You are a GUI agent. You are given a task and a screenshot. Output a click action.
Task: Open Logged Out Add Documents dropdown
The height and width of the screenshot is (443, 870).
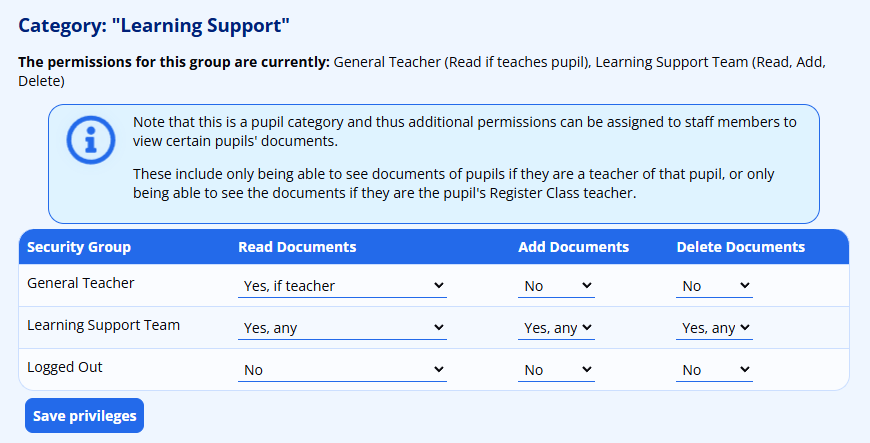557,370
